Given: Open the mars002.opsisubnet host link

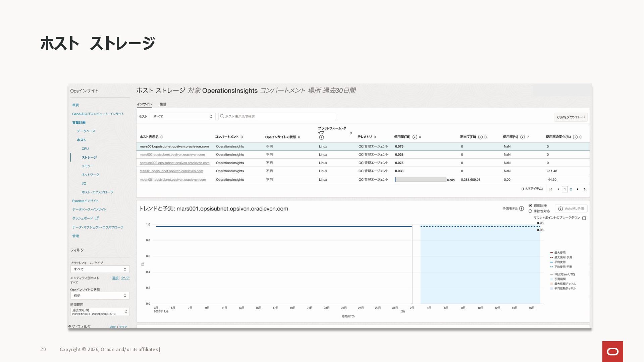Looking at the screenshot, I should pos(172,155).
